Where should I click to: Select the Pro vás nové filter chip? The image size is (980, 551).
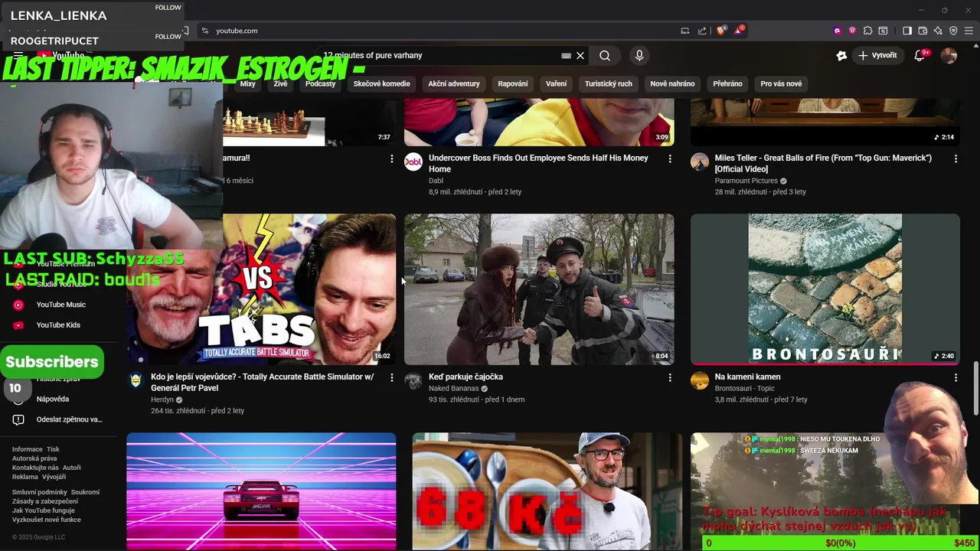click(x=781, y=83)
